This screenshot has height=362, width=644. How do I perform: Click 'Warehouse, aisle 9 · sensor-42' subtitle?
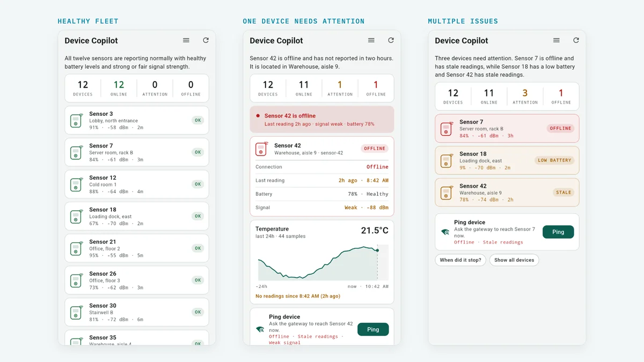point(308,153)
